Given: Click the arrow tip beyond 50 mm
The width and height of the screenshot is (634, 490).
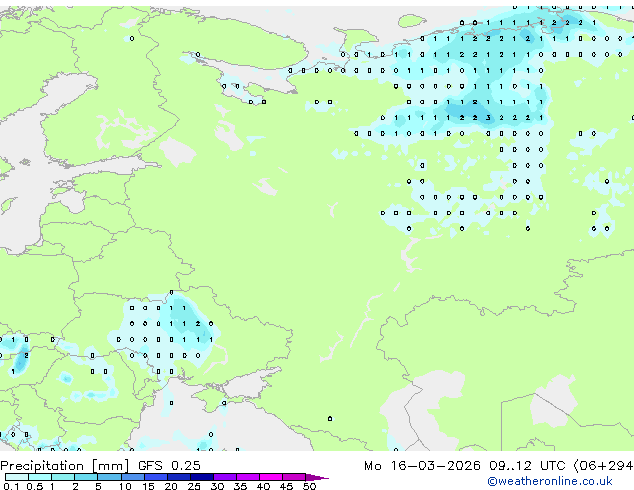Looking at the screenshot, I should tap(317, 477).
